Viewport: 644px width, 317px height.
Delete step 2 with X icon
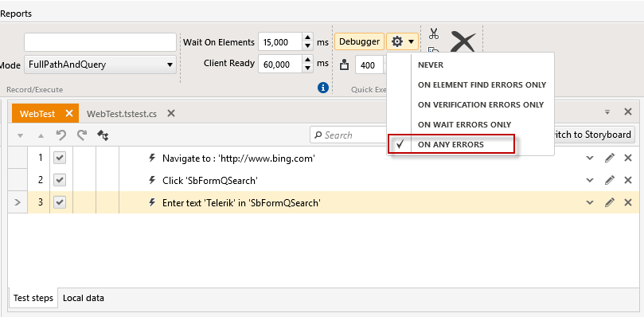click(627, 180)
